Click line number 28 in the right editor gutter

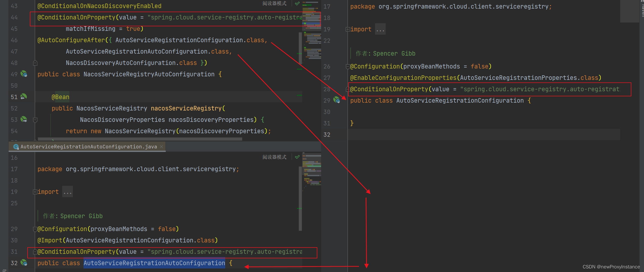[327, 89]
